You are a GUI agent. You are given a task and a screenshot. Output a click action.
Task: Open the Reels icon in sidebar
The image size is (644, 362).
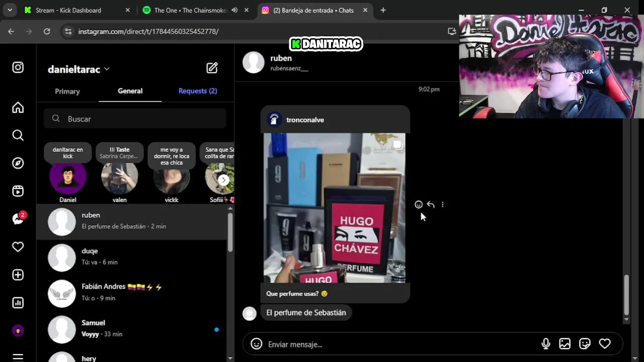[18, 191]
